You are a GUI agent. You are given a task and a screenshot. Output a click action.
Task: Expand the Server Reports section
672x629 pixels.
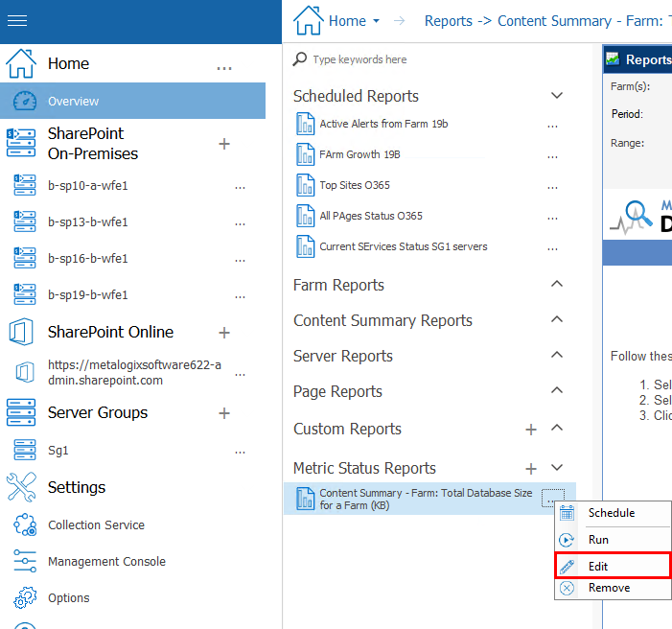pyautogui.click(x=556, y=356)
